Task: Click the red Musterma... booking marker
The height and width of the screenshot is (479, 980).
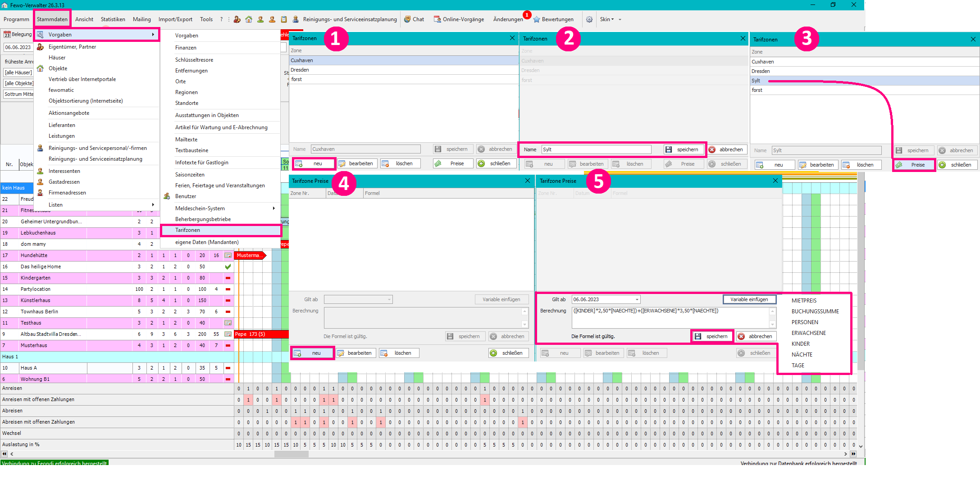Action: [250, 255]
